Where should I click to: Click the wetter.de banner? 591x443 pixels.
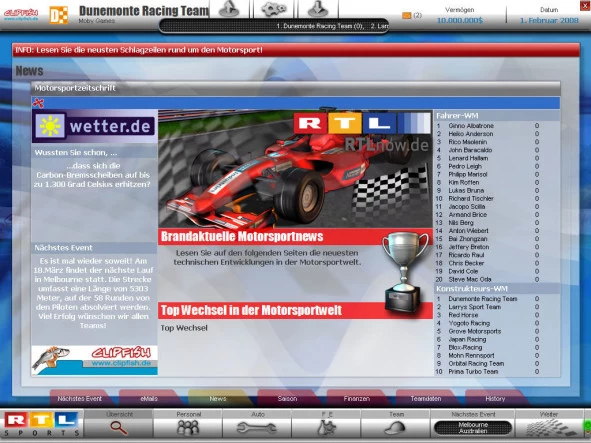[x=95, y=126]
